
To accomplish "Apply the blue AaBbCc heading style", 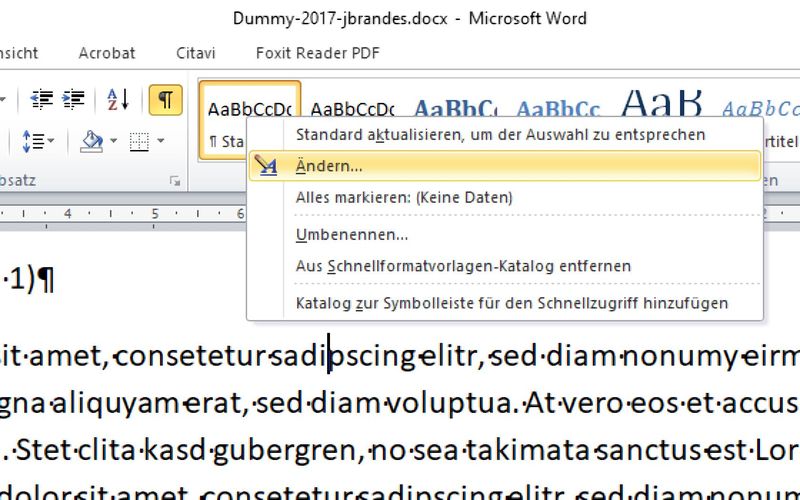I will click(558, 108).
